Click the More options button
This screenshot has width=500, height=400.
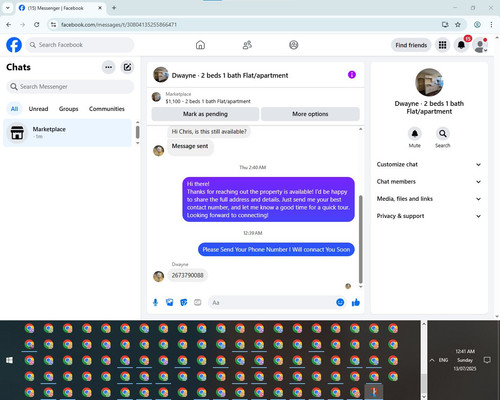(x=310, y=114)
